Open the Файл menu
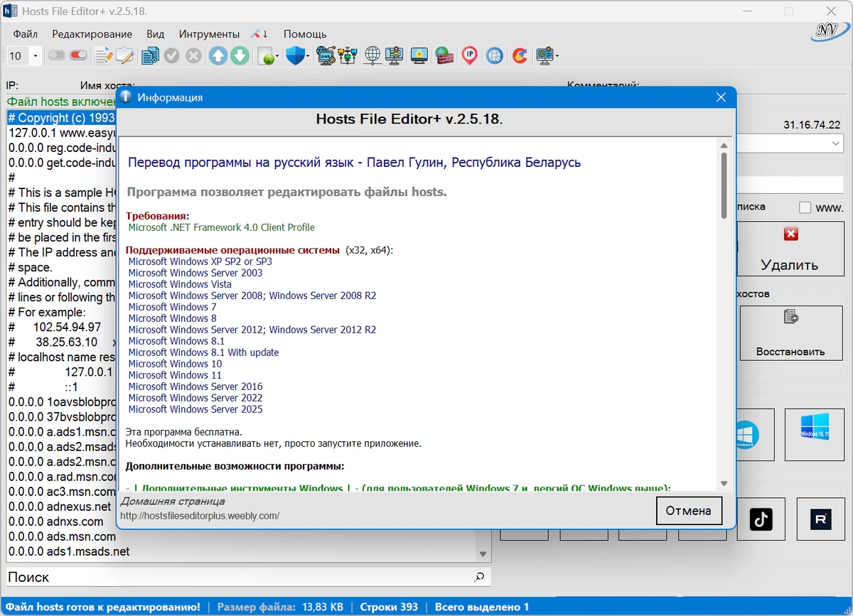Screen dimensions: 853x616 coord(25,33)
